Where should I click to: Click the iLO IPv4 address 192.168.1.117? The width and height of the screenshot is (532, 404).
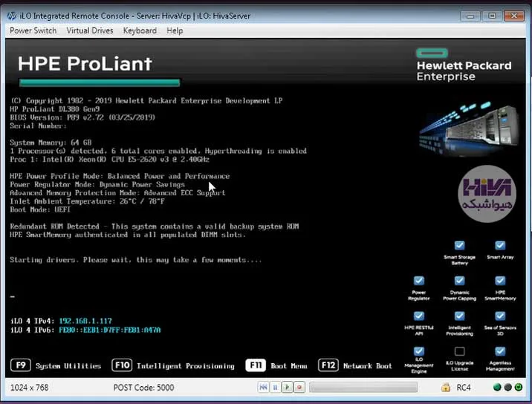(x=85, y=321)
